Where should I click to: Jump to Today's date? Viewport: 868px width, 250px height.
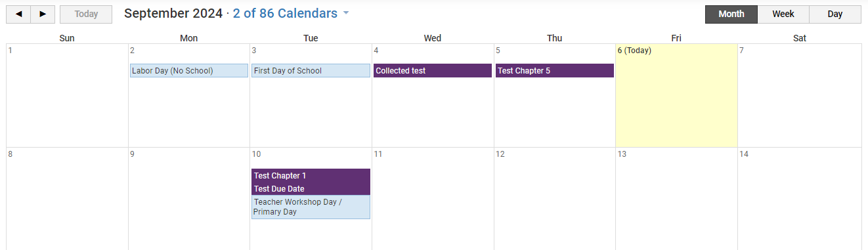86,14
